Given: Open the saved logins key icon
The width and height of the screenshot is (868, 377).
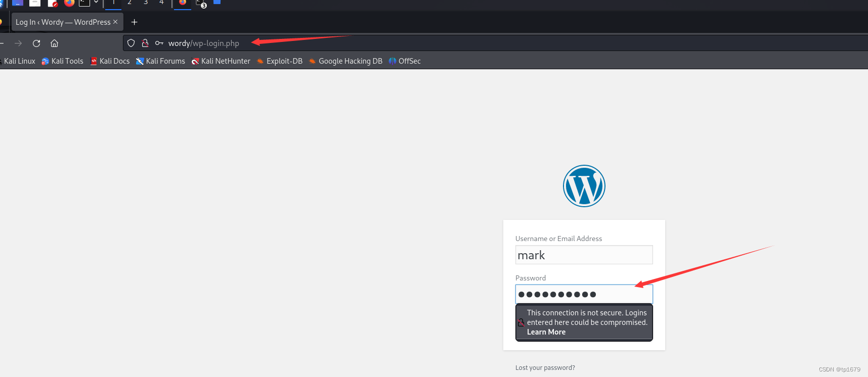Looking at the screenshot, I should (x=159, y=43).
